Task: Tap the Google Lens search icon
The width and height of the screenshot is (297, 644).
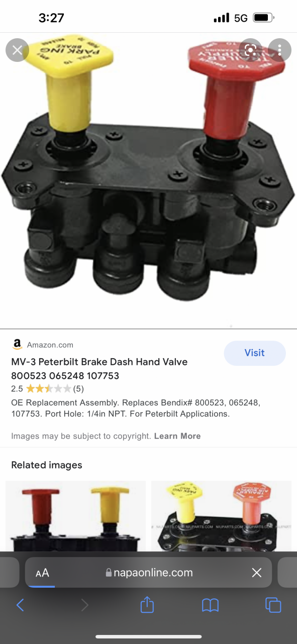Action: (250, 50)
